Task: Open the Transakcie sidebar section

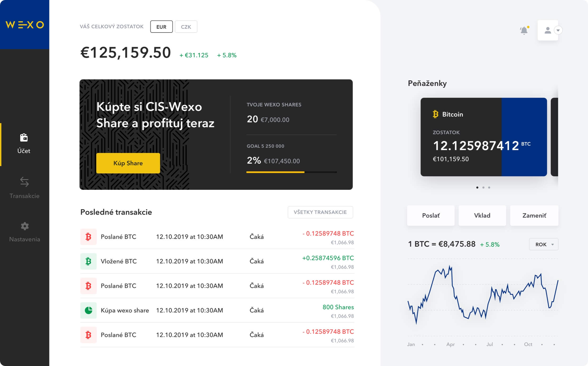Action: point(24,187)
